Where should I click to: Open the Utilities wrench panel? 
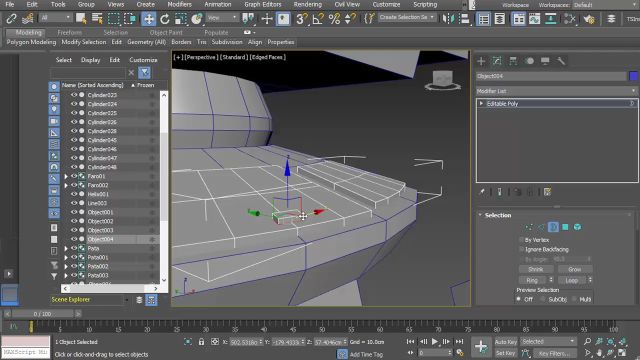pyautogui.click(x=561, y=61)
